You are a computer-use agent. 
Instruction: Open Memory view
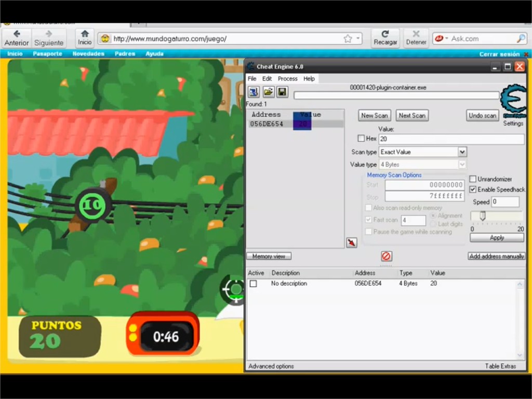click(269, 256)
